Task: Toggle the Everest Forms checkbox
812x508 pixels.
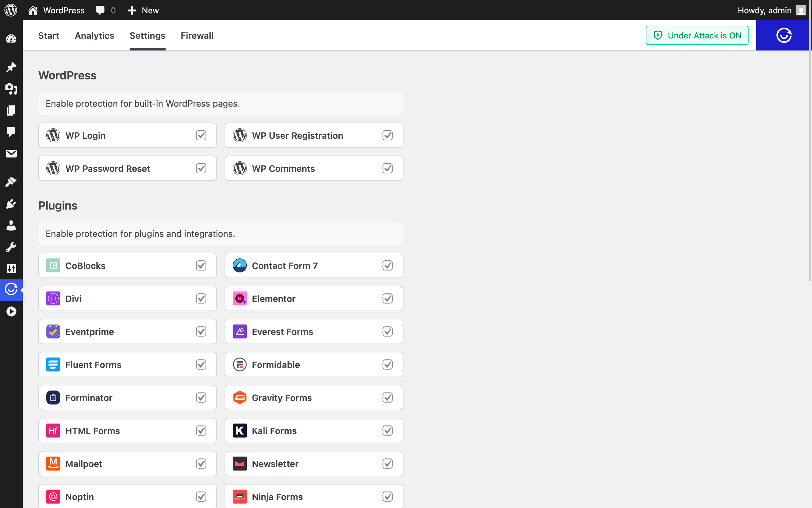Action: (x=388, y=331)
